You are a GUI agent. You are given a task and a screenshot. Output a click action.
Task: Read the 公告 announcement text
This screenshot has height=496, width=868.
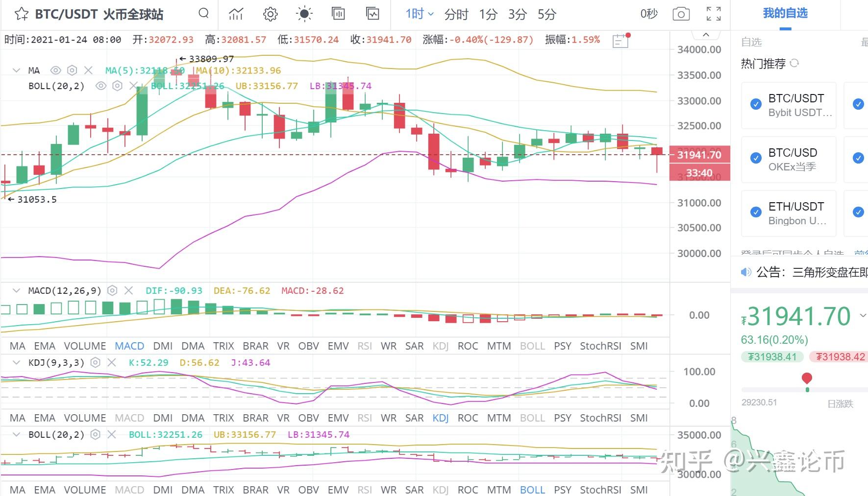(812, 272)
